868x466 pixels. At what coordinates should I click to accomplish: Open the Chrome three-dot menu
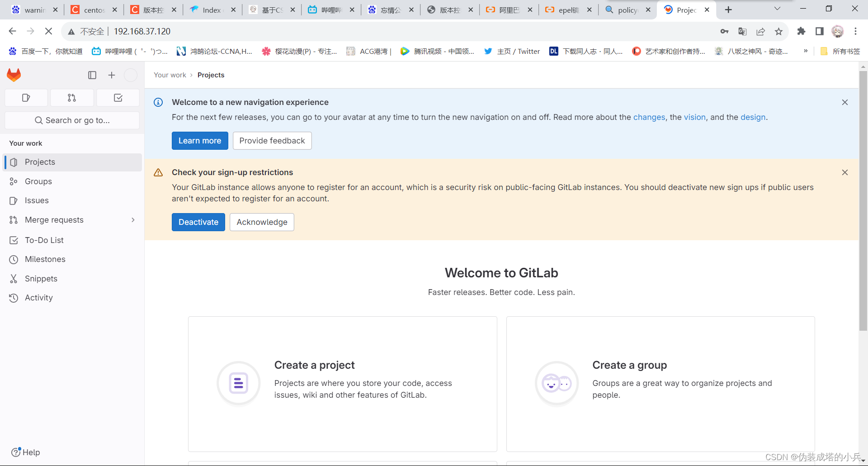pos(855,31)
